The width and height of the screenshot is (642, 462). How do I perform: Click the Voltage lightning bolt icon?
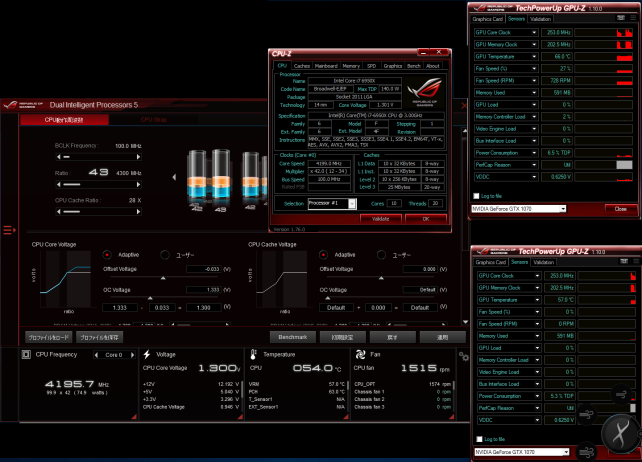[147, 354]
